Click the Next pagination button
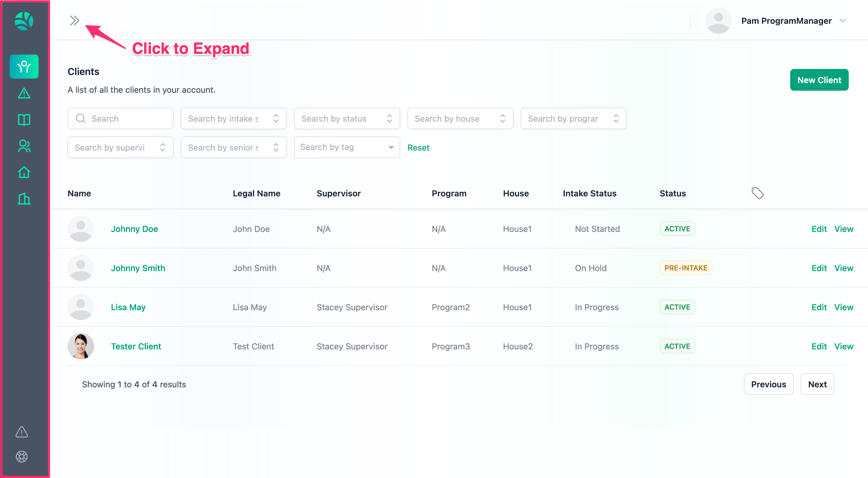The height and width of the screenshot is (478, 868). coord(817,384)
